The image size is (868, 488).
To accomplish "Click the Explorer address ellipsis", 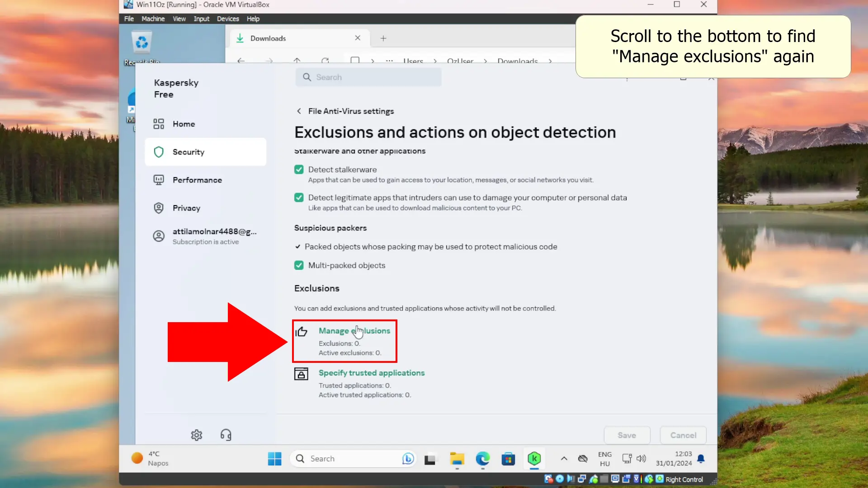I will 389,61.
